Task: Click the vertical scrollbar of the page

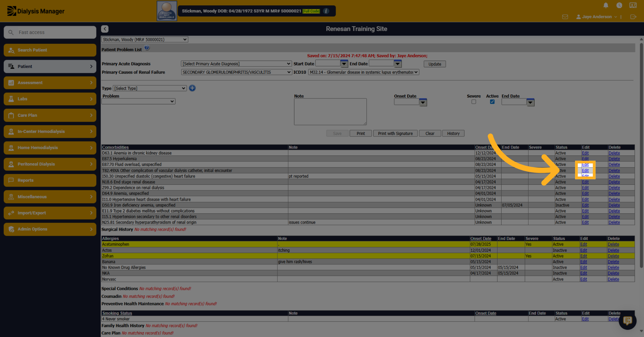Action: 641,155
